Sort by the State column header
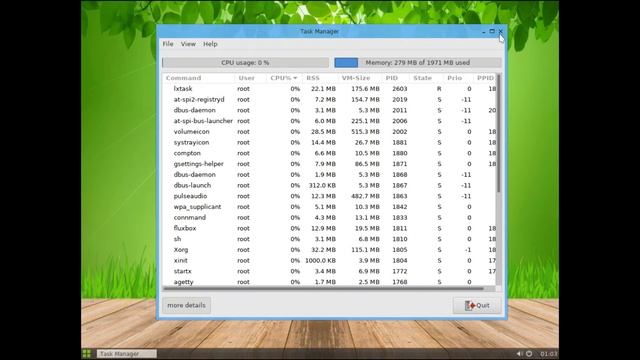Image resolution: width=640 pixels, height=360 pixels. [425, 78]
